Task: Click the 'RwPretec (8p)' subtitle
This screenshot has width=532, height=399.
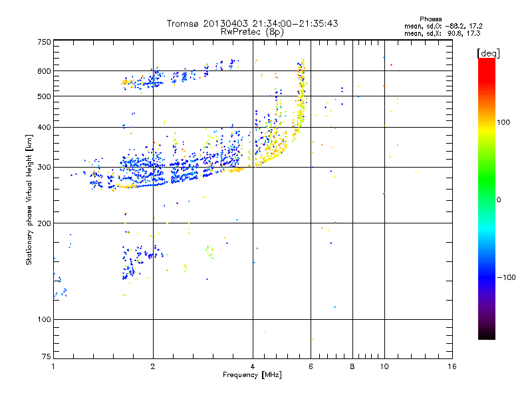Action: [252, 32]
